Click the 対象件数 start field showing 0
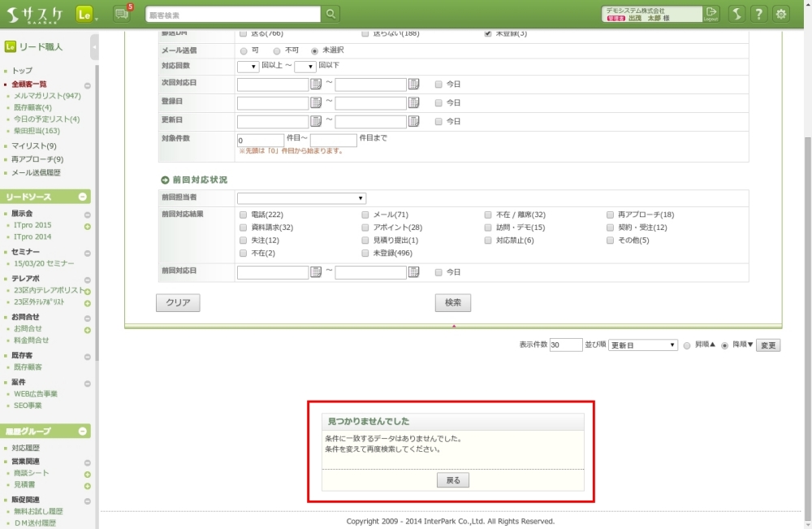This screenshot has width=812, height=529. [261, 141]
